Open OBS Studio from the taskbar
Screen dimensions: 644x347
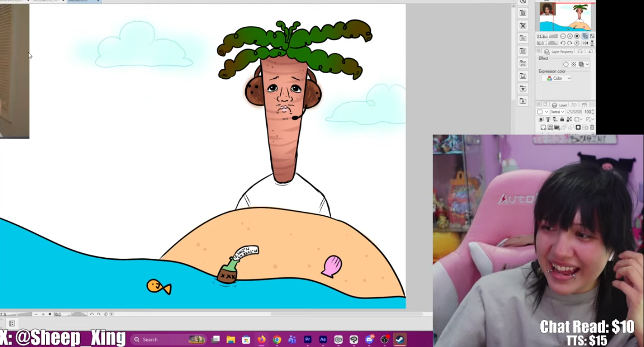[x=385, y=339]
